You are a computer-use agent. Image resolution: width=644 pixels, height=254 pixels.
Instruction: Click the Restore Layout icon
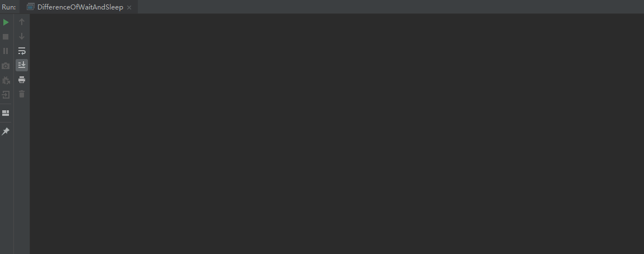point(6,113)
